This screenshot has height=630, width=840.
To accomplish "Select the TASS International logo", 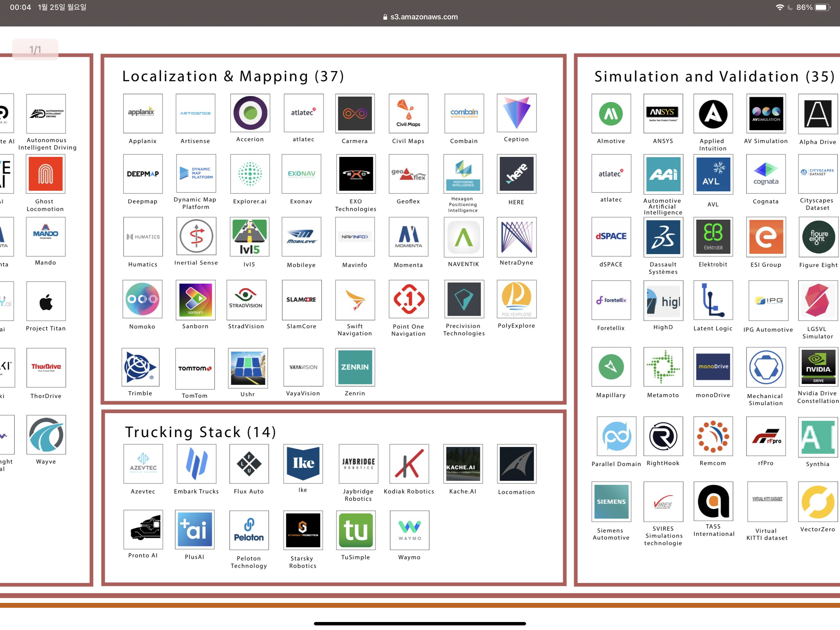I will pyautogui.click(x=713, y=501).
